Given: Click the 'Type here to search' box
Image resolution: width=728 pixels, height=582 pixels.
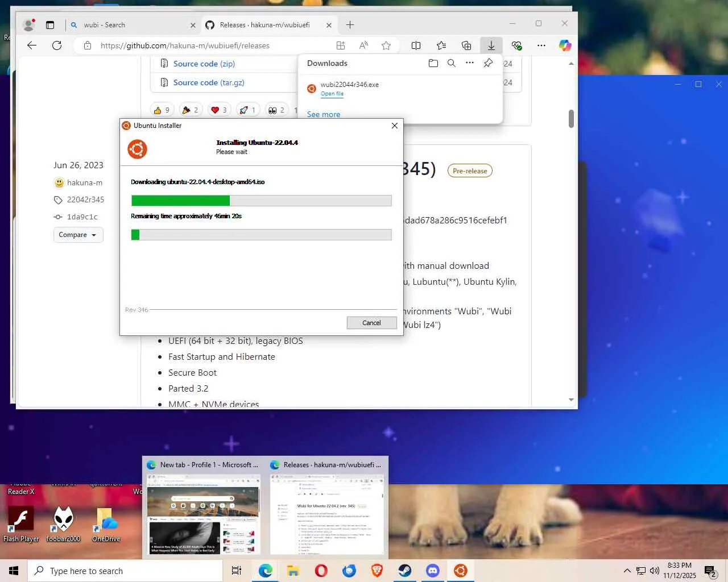Looking at the screenshot, I should coord(125,571).
